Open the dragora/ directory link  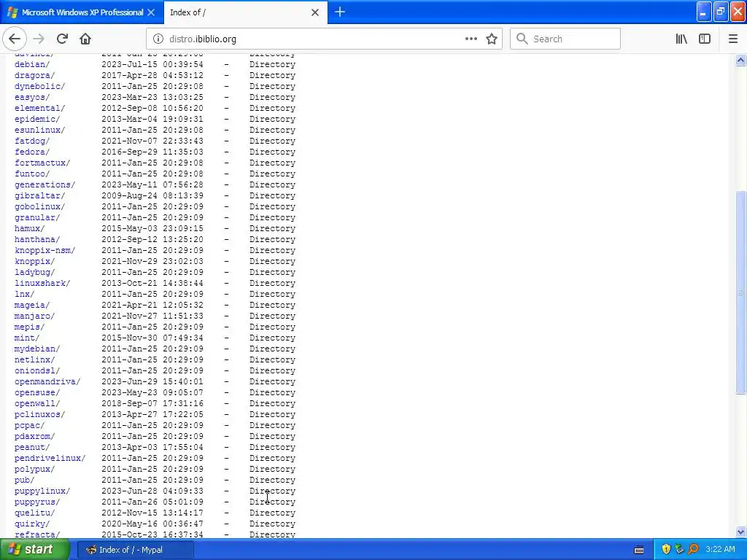[x=34, y=75]
